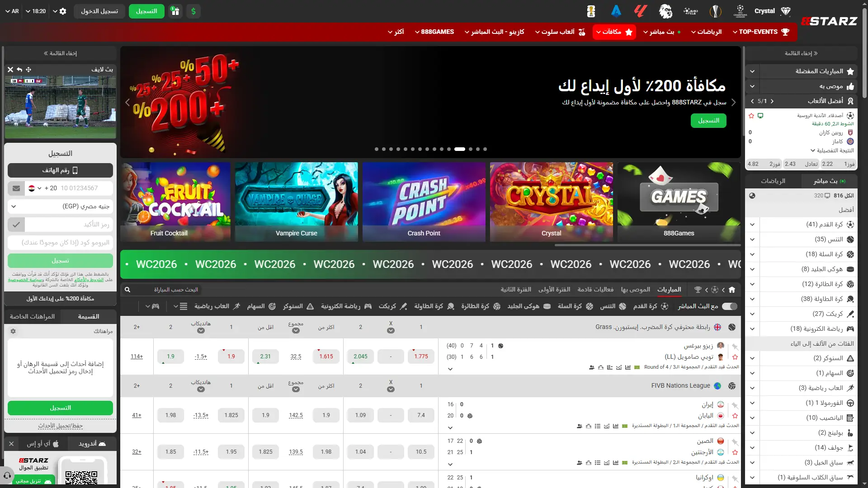Click the move icon on live player

(28, 70)
